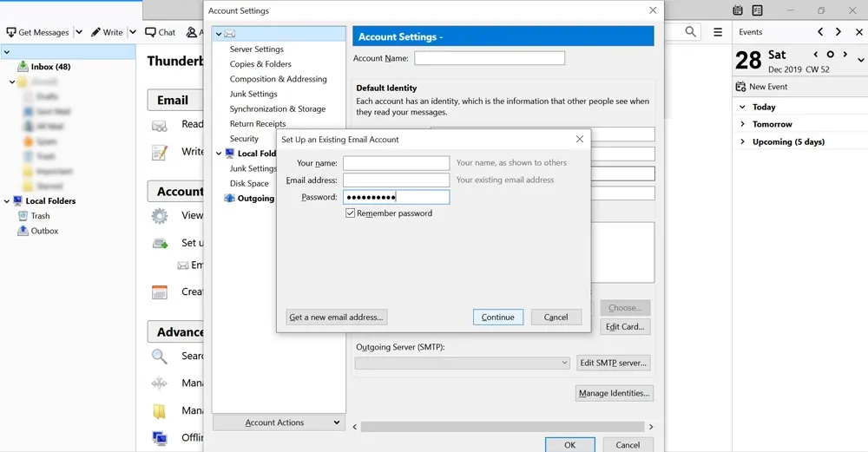The width and height of the screenshot is (868, 452).
Task: Click OK in Account Settings
Action: (x=570, y=445)
